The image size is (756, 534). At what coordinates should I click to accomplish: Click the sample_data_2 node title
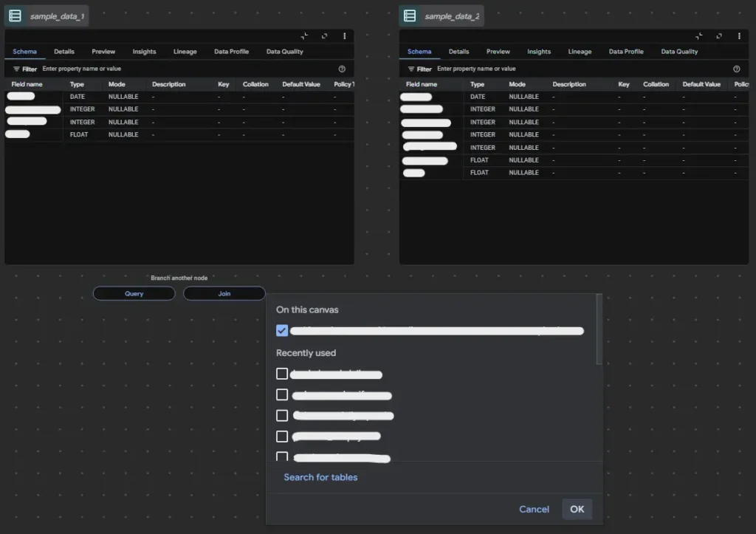point(452,16)
